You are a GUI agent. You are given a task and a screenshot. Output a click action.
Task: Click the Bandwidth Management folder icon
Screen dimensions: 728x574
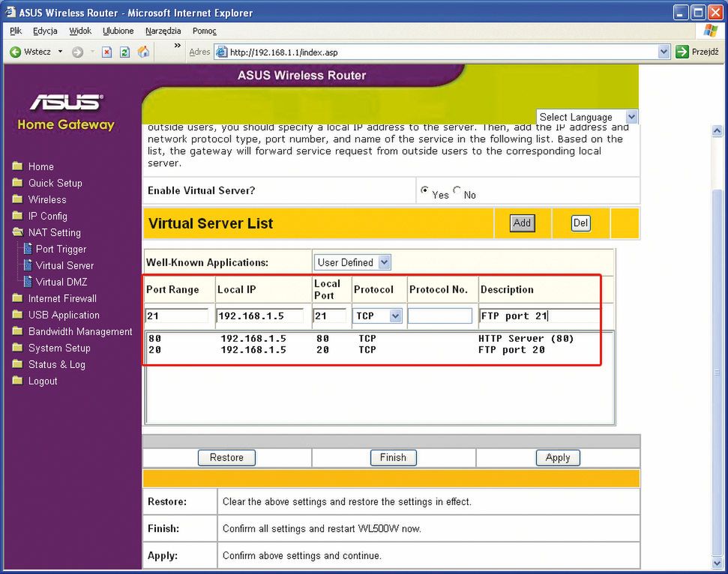[18, 331]
